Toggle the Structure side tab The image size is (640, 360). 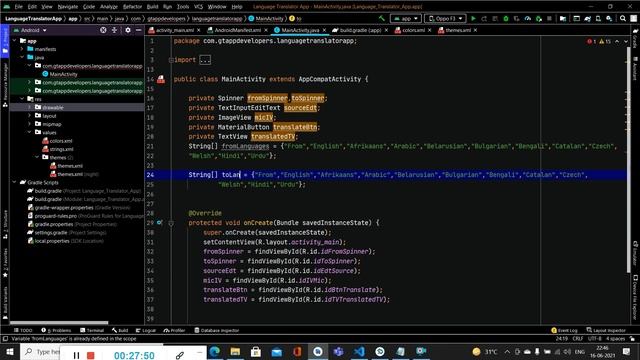coord(5,224)
